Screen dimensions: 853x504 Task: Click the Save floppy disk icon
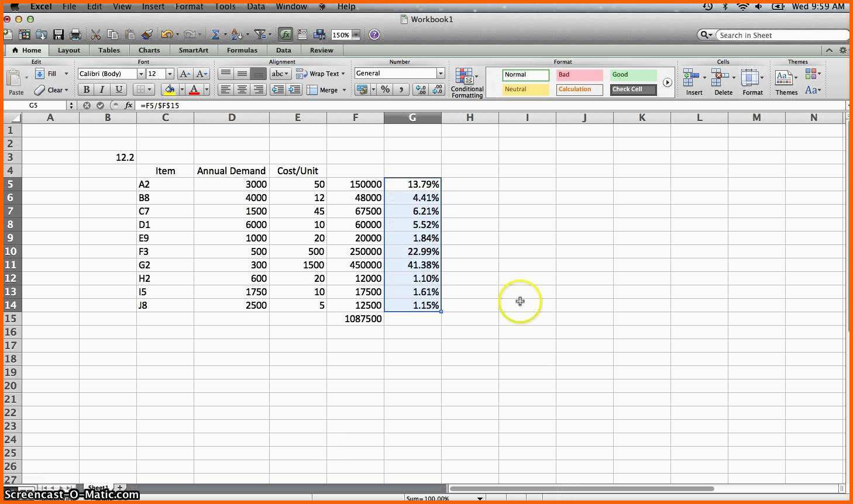point(58,34)
